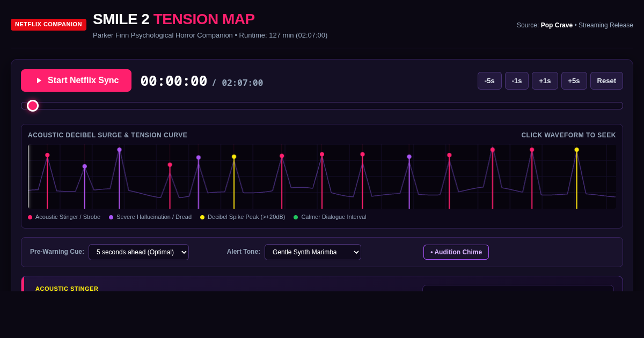This screenshot has width=644, height=338.
Task: Open the Pre-Warning Cue dropdown
Action: 138,252
